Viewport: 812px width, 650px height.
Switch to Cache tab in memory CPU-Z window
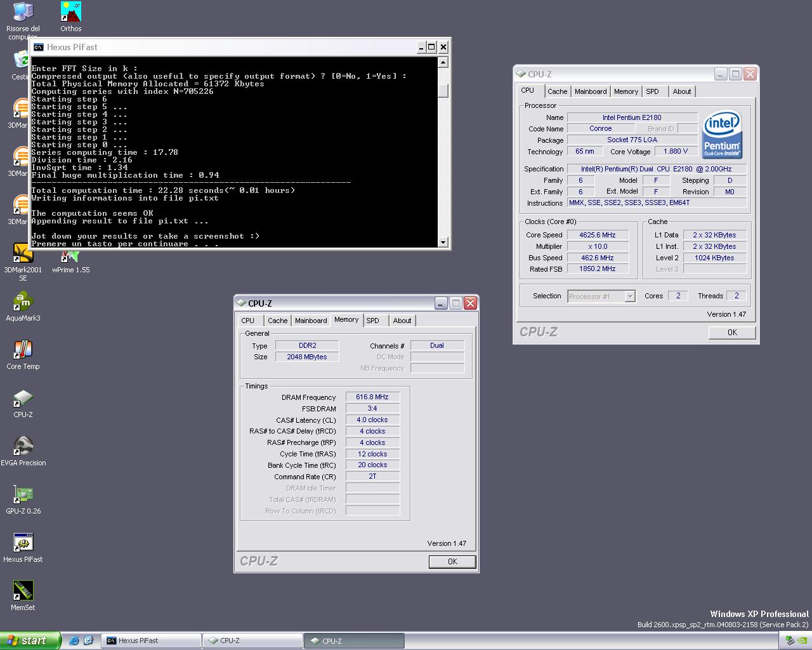click(278, 321)
